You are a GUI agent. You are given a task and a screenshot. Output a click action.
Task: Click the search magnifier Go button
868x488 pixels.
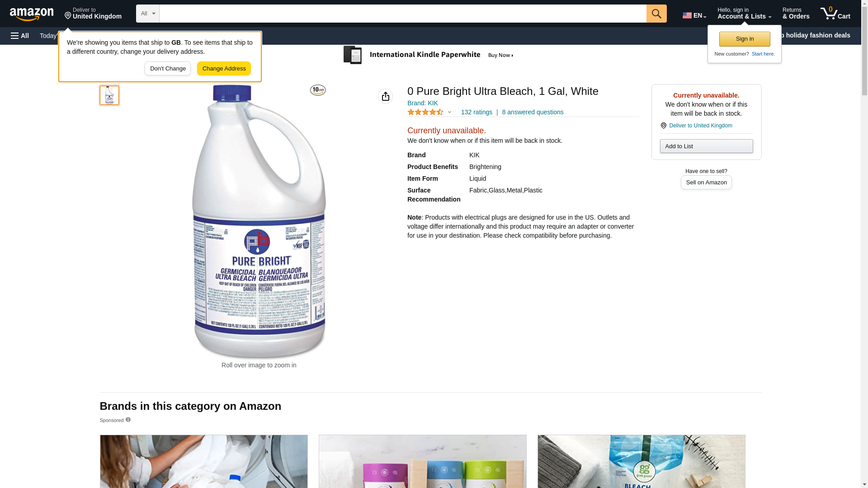[656, 14]
